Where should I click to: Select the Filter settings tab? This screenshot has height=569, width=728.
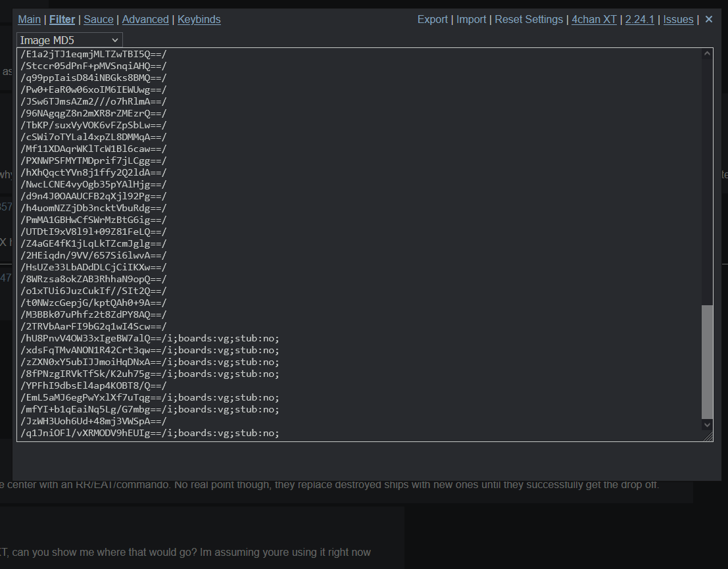tap(62, 20)
